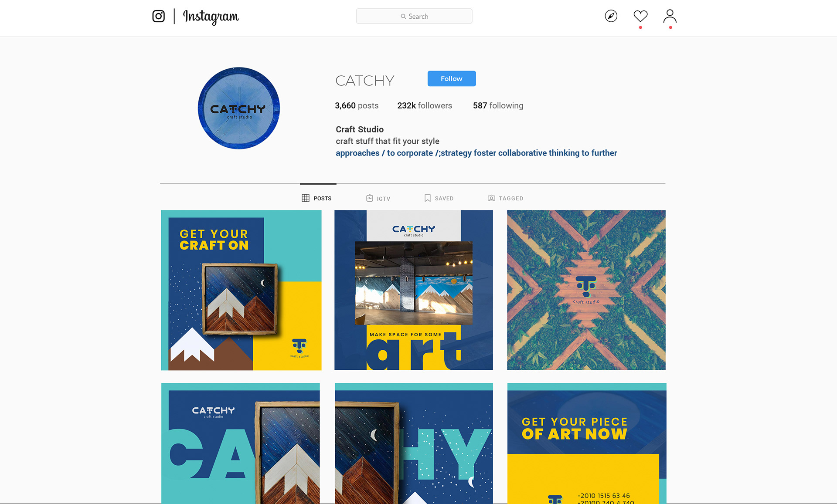Screen dimensions: 837x504
Task: Open the 587 following list
Action: point(498,105)
